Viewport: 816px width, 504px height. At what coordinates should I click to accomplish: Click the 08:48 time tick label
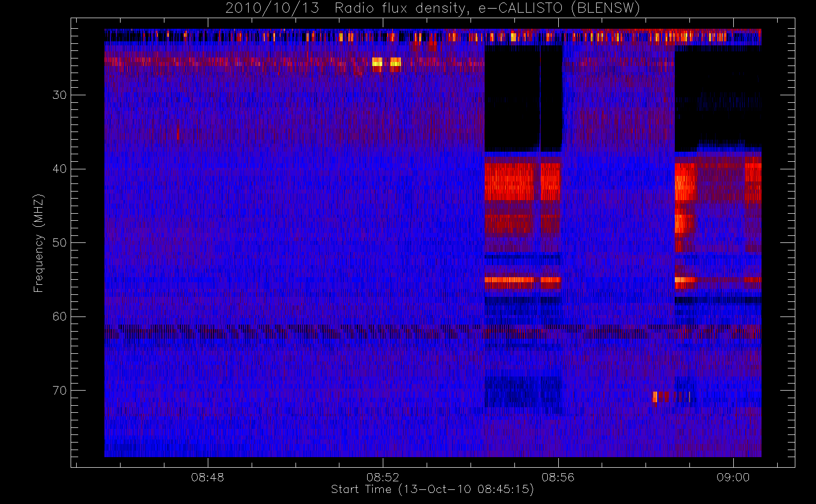(x=207, y=477)
